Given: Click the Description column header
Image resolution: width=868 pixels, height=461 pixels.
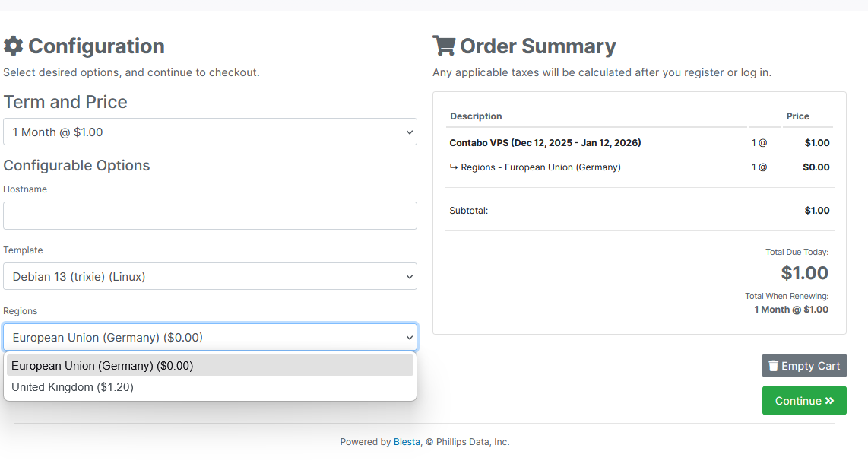Looking at the screenshot, I should click(476, 116).
